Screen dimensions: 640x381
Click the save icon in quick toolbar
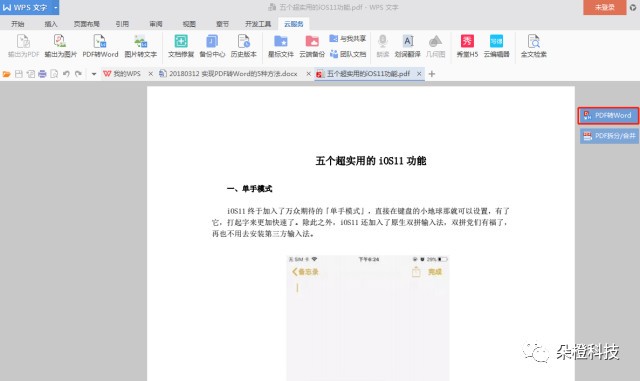pos(18,74)
